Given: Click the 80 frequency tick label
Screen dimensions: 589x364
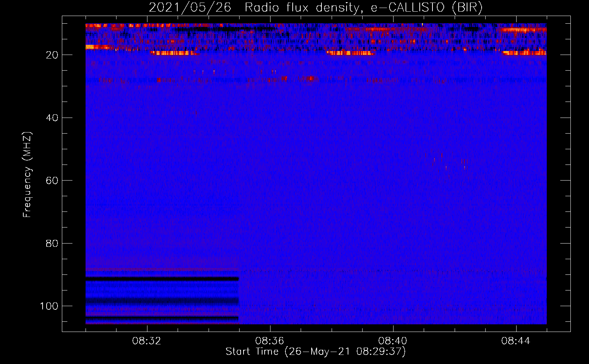Looking at the screenshot, I should (x=52, y=244).
